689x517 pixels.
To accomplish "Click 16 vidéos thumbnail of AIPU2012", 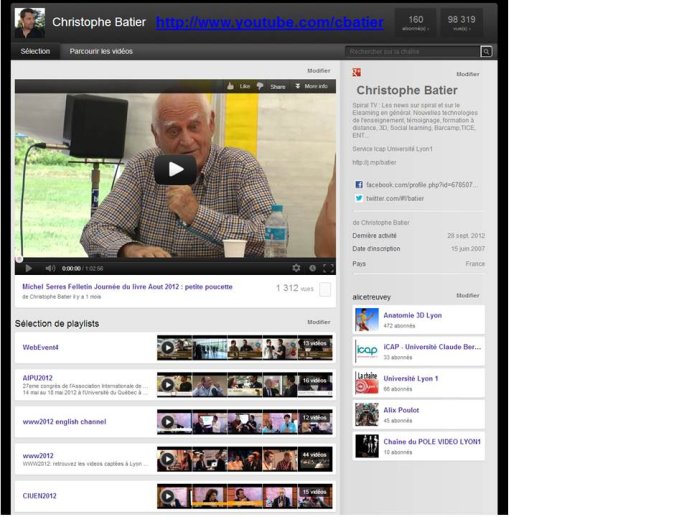I will pos(315,385).
